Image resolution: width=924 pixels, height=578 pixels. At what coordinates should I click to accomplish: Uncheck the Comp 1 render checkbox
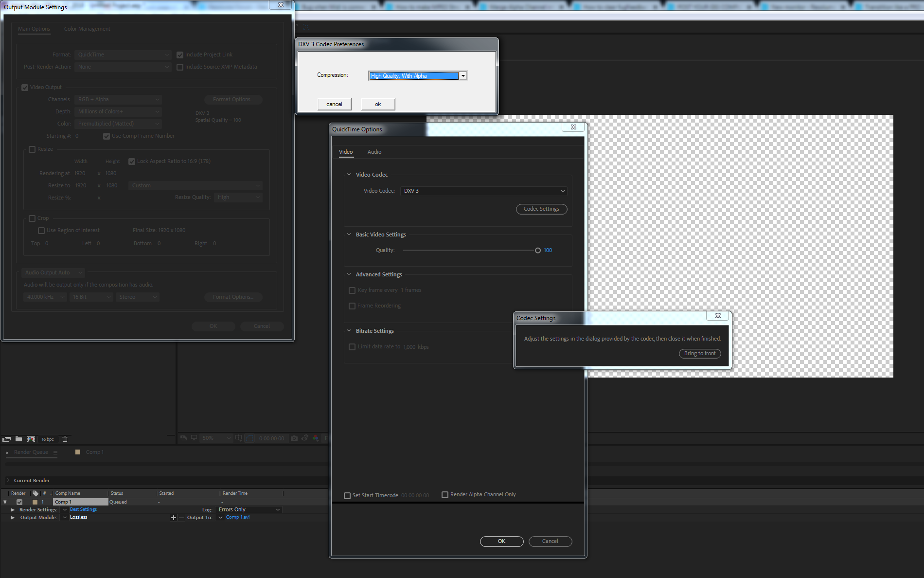(x=19, y=502)
